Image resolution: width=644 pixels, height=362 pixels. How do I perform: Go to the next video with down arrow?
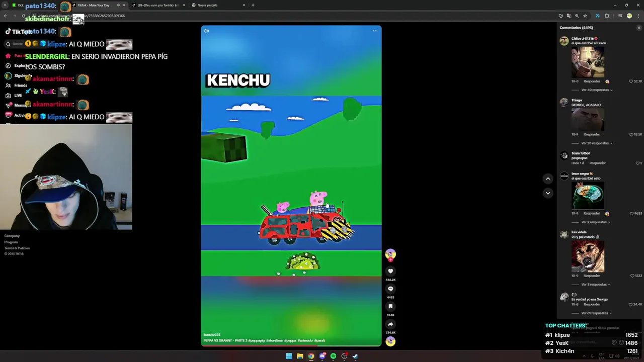(x=548, y=193)
